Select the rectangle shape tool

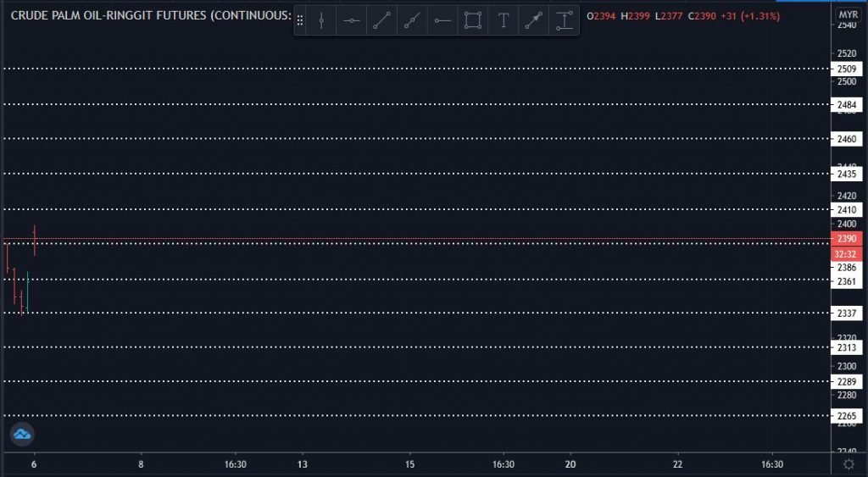pos(473,21)
